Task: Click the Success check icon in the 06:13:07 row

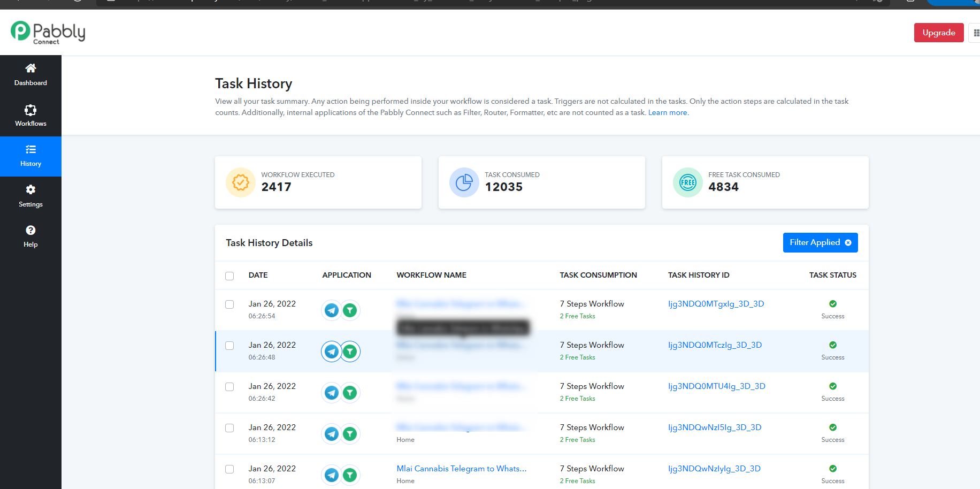Action: [x=833, y=469]
